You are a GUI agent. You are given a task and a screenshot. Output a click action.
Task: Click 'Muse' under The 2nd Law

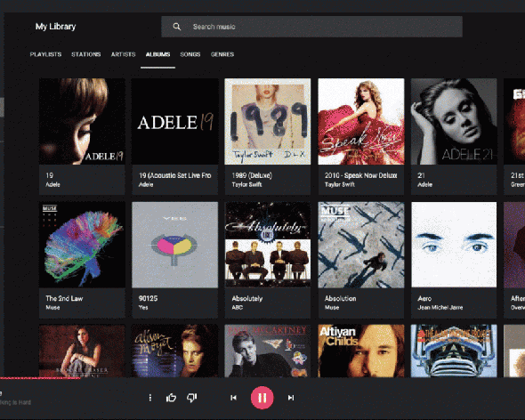click(x=52, y=308)
